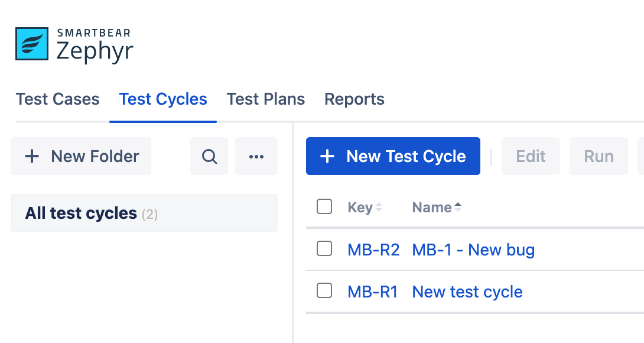Open the MB-R2 test cycle key link
644x343 pixels.
click(x=373, y=250)
